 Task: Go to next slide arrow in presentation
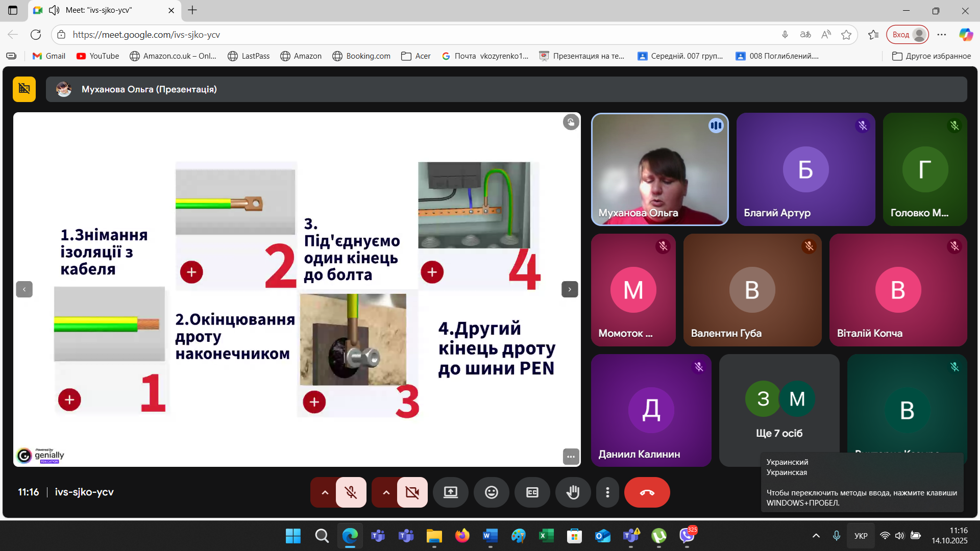[x=570, y=289]
